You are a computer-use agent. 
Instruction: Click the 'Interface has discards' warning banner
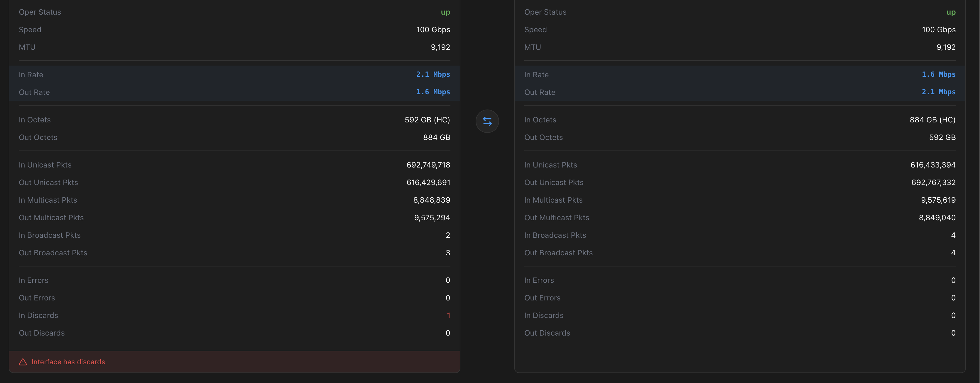tap(234, 362)
